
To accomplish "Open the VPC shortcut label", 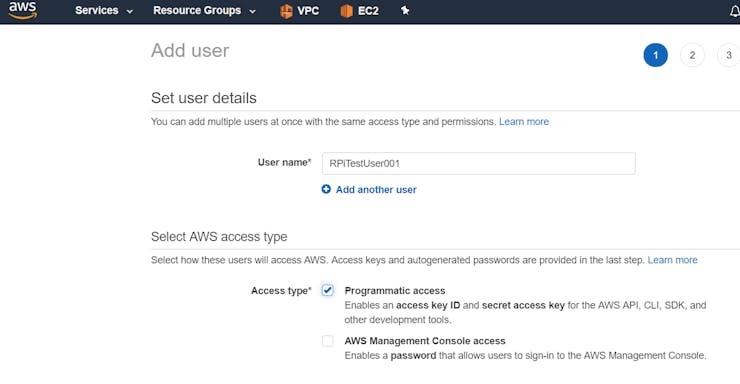I will [x=308, y=10].
